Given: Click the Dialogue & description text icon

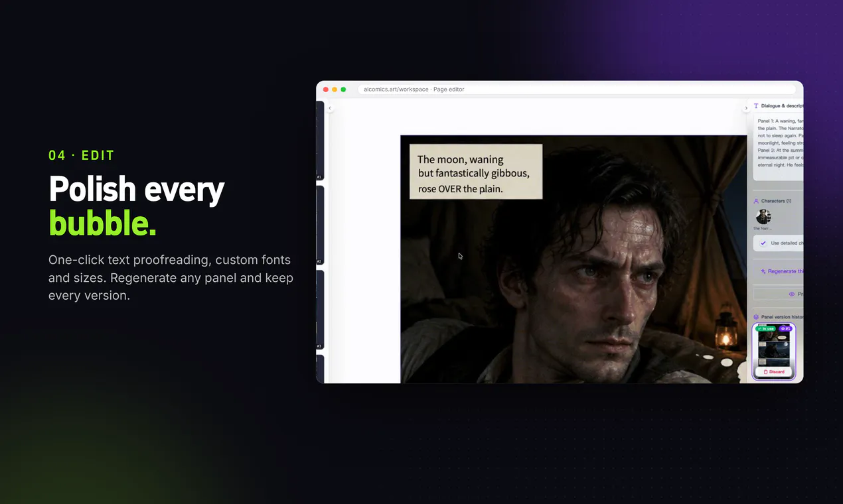Looking at the screenshot, I should [x=756, y=106].
